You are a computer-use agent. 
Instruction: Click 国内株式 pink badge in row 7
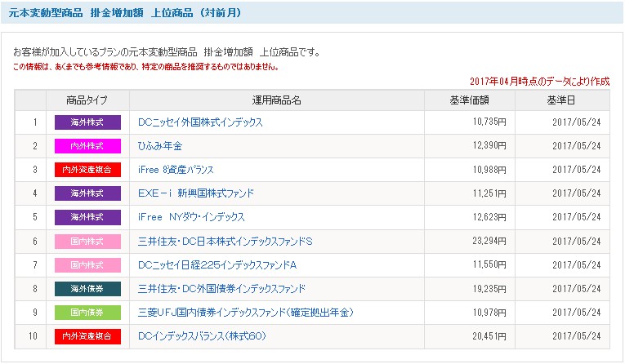[x=87, y=264]
